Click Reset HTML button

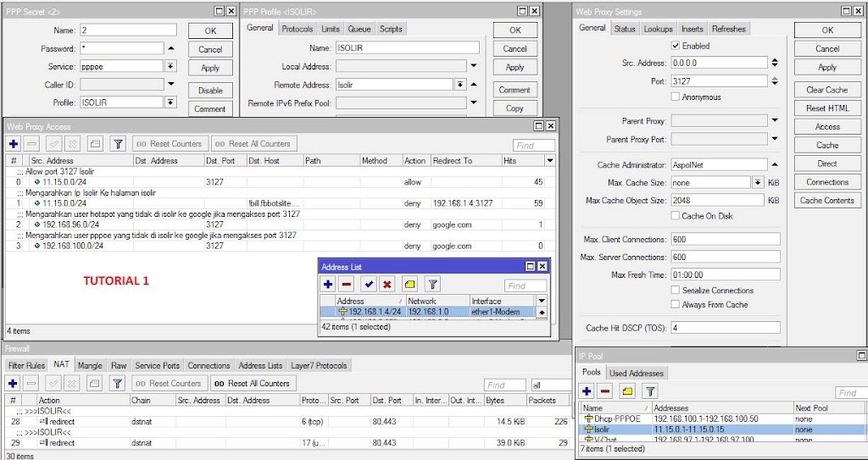point(827,108)
